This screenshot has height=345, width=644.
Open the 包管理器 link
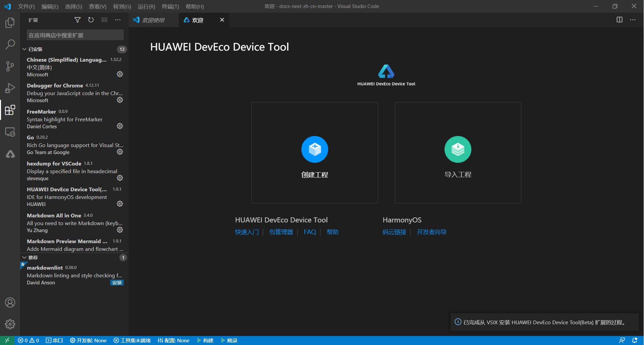(x=281, y=232)
